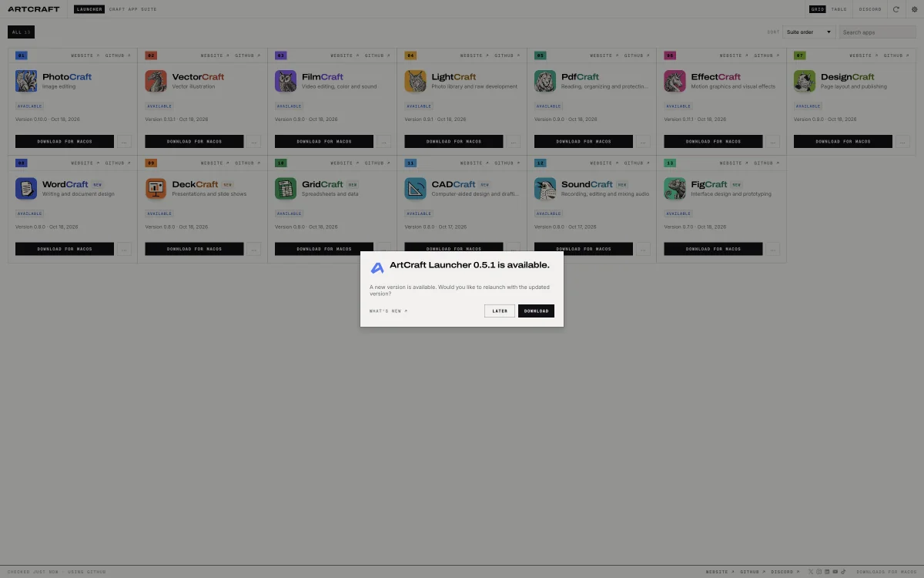Click the '06' number badge on EffectCraft
This screenshot has height=578, width=924.
(x=670, y=55)
